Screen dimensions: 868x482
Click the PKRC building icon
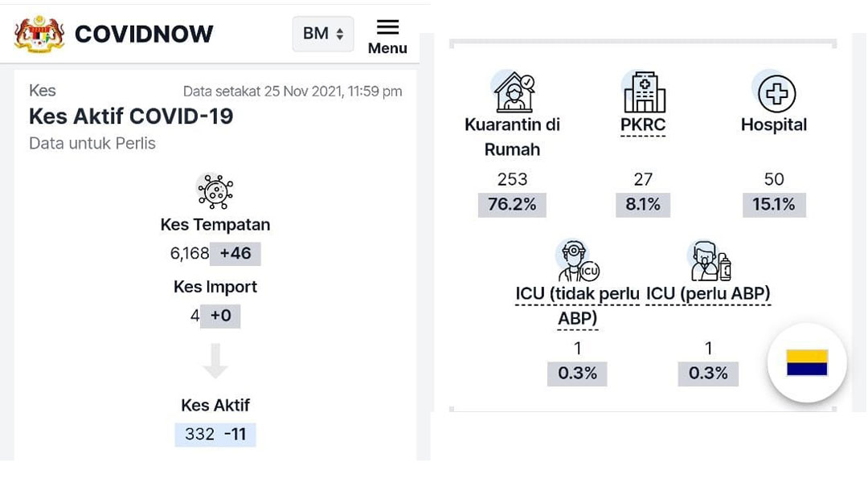(643, 92)
